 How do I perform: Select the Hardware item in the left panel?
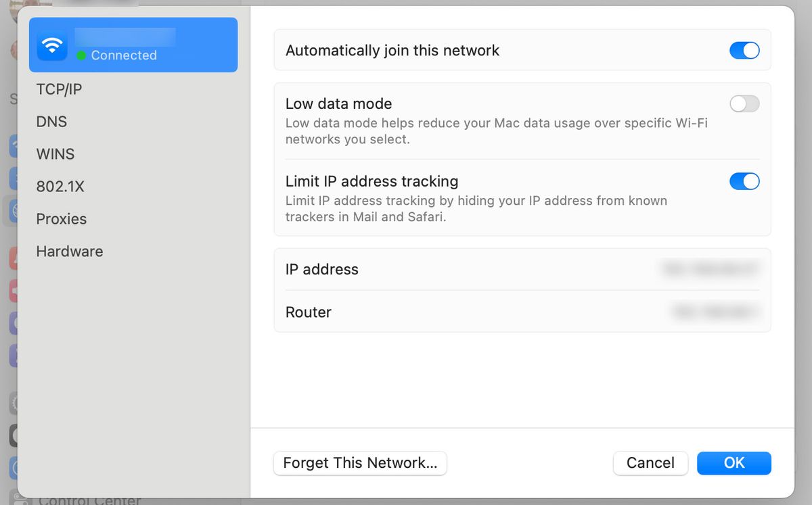69,251
